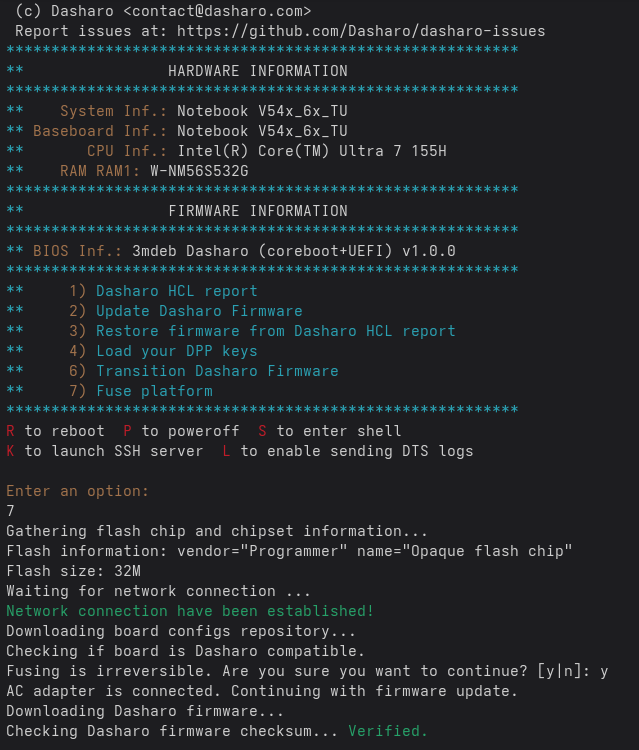This screenshot has width=639, height=750.
Task: Click the FIRMWARE INFORMATION section header
Action: [258, 211]
